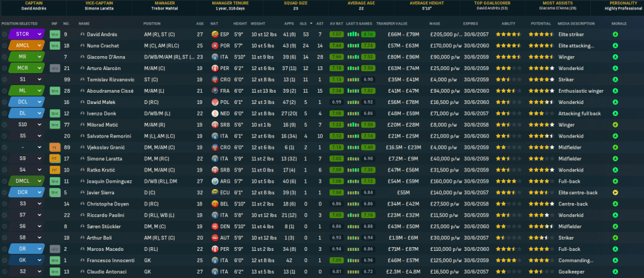This screenshot has height=278, width=644.
Task: Open the STCR position dropdown
Action: coord(40,34)
